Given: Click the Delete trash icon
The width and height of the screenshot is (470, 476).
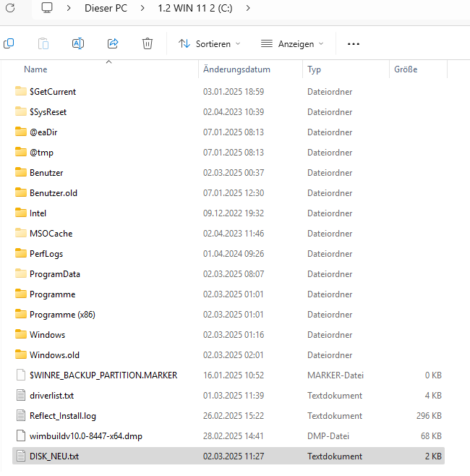Looking at the screenshot, I should point(148,43).
